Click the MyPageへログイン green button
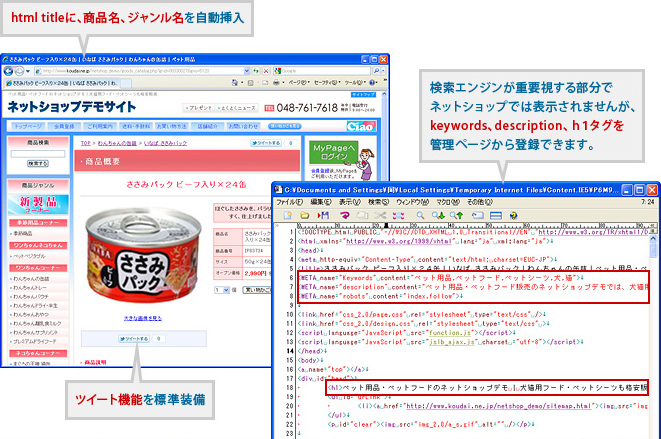 click(333, 152)
